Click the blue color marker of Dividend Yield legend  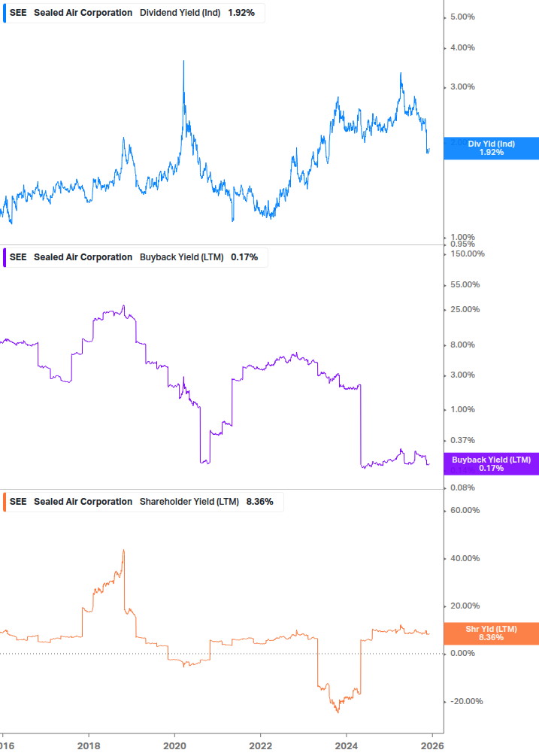[x=5, y=13]
